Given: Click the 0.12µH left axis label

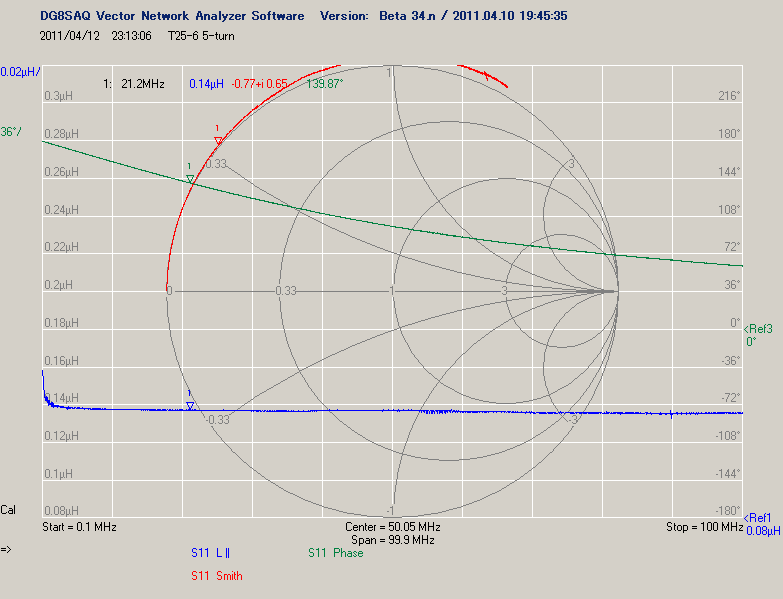Looking at the screenshot, I should pos(61,436).
